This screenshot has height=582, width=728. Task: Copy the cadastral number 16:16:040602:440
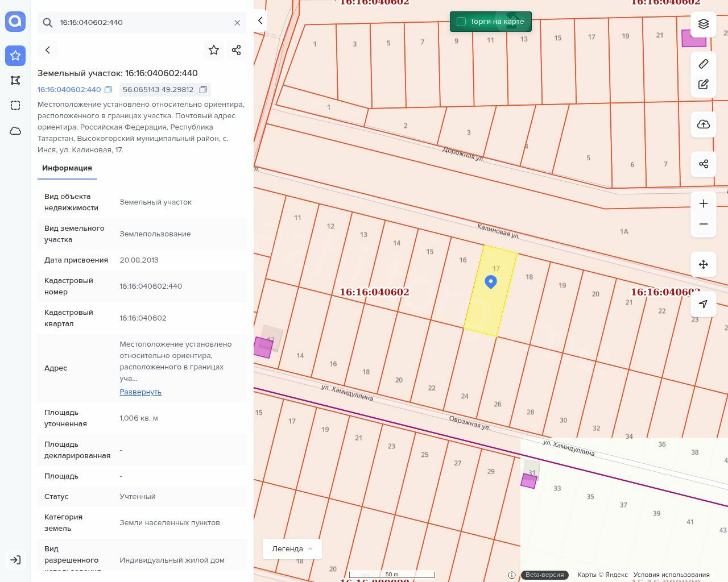[108, 90]
